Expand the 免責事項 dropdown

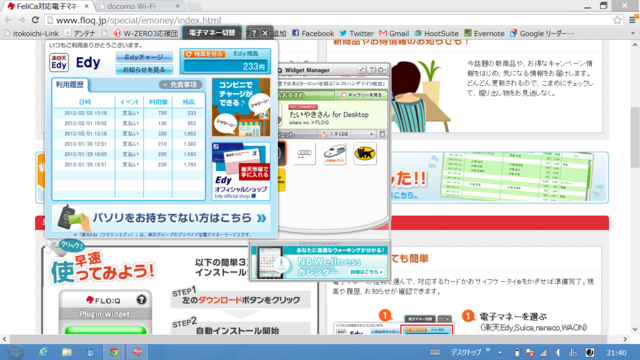coord(180,85)
